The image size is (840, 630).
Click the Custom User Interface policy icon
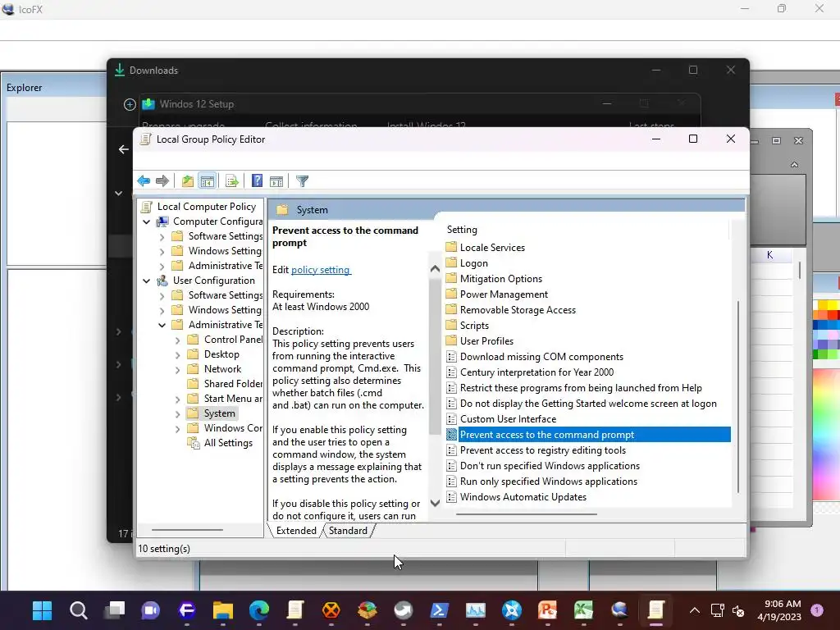click(x=452, y=419)
